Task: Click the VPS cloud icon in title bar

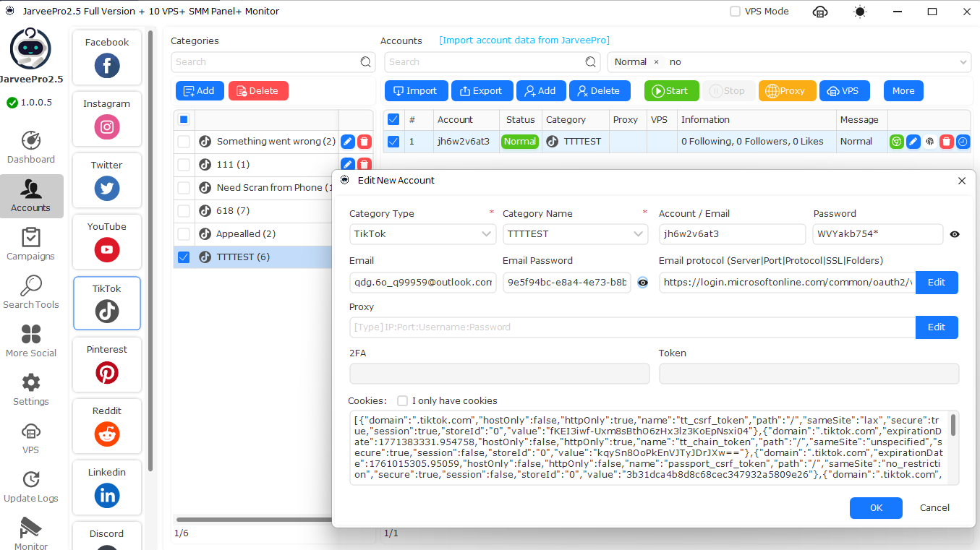Action: [x=819, y=12]
